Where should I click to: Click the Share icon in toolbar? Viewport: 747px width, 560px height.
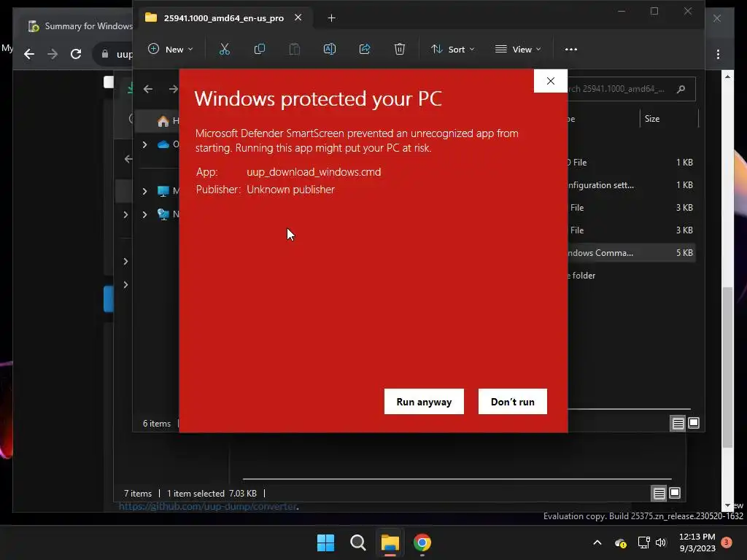point(365,49)
